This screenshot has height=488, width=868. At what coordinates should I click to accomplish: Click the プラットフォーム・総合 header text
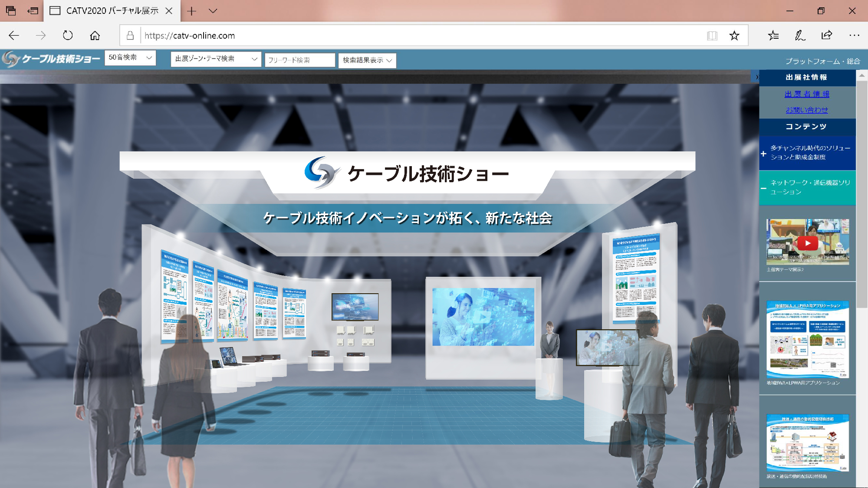[822, 61]
